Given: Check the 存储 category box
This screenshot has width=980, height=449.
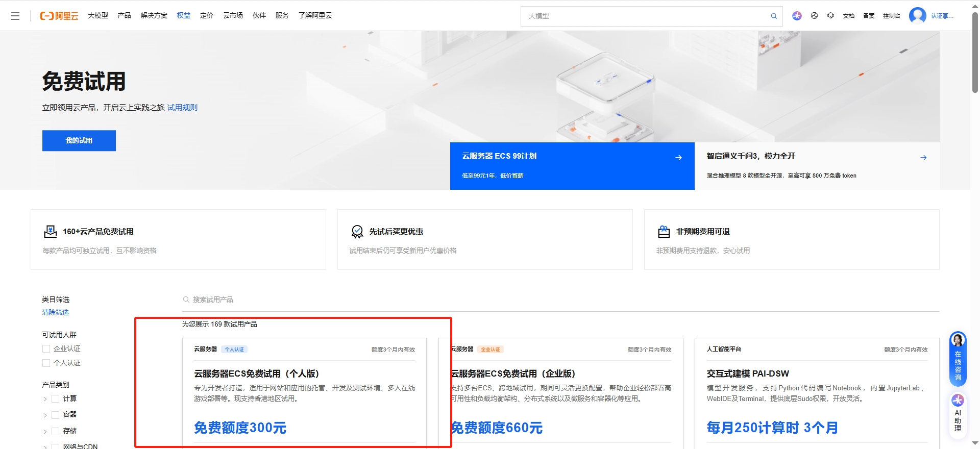Looking at the screenshot, I should coord(55,431).
